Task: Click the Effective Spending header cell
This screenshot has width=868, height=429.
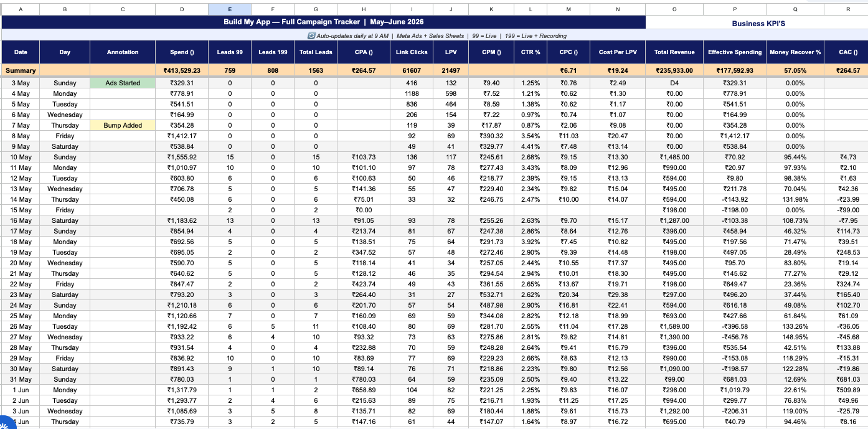Action: pyautogui.click(x=735, y=52)
